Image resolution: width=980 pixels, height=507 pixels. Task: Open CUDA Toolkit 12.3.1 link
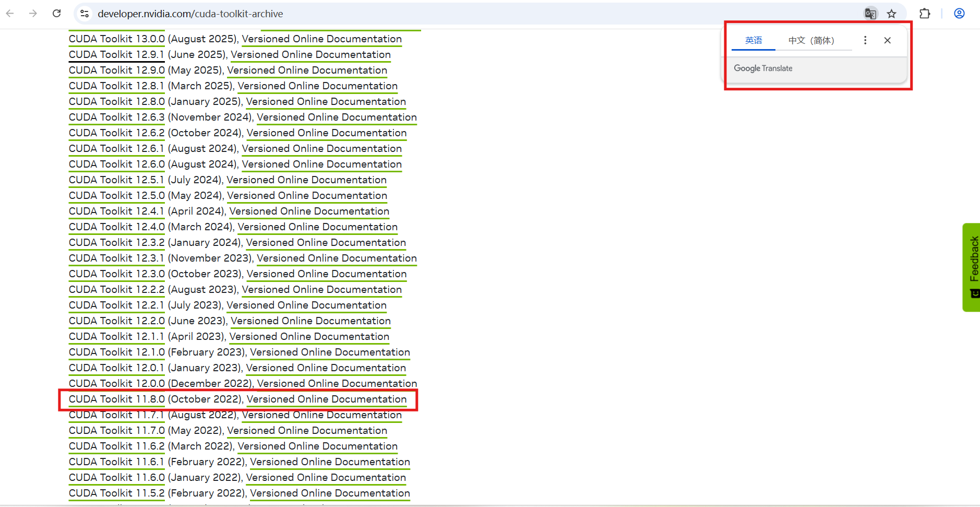117,258
